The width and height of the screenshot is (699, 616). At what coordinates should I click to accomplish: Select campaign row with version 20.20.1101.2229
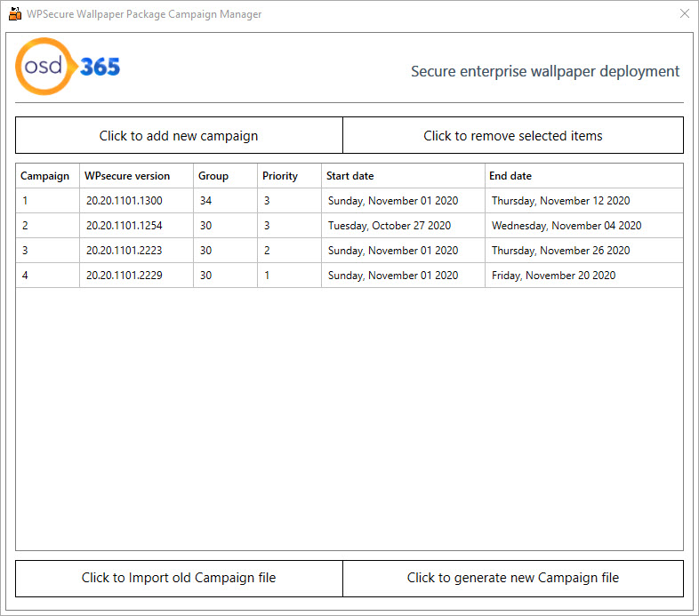[349, 276]
